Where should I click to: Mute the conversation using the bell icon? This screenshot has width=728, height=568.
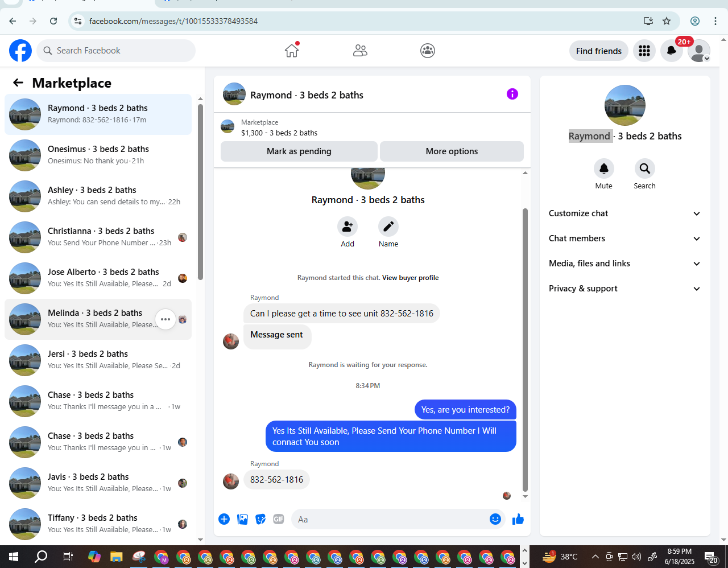tap(604, 168)
